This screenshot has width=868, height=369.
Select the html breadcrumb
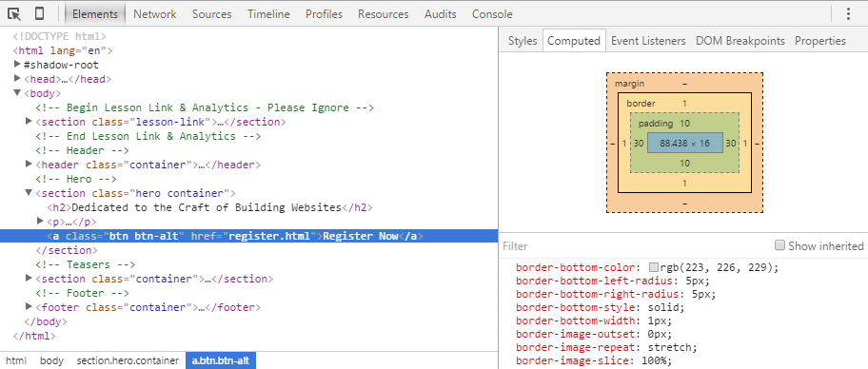click(16, 360)
